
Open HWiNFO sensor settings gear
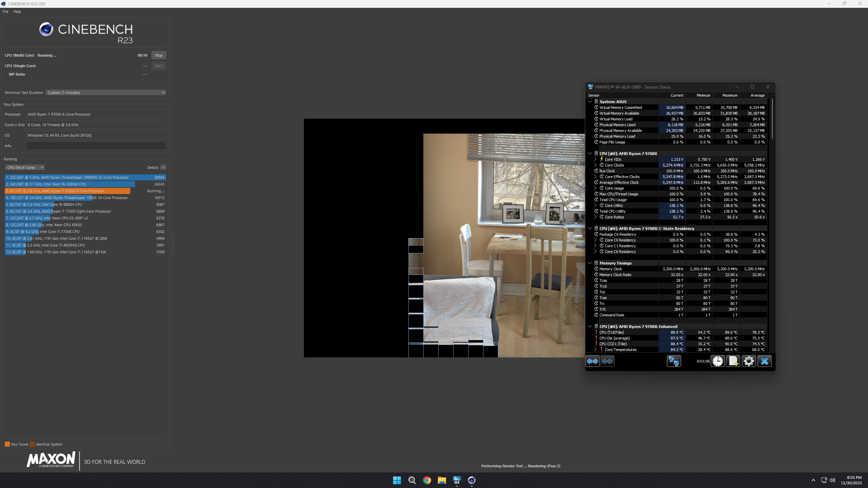(x=749, y=361)
